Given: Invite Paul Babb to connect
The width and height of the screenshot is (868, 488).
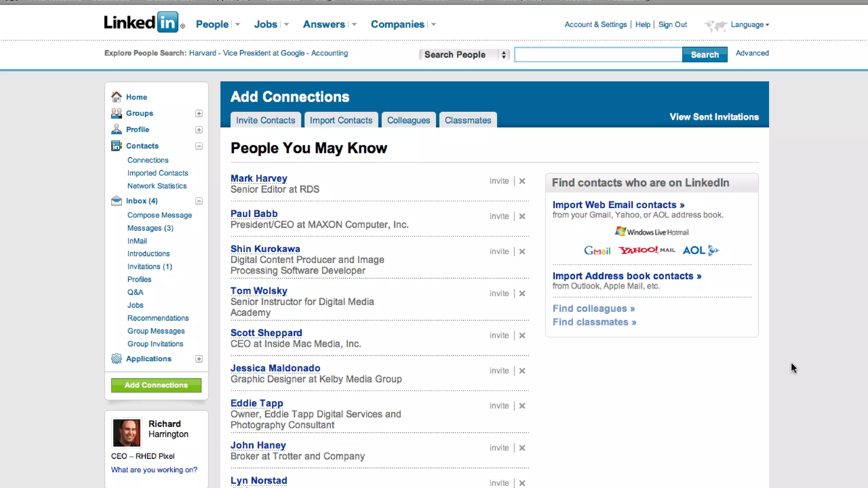Looking at the screenshot, I should (x=499, y=216).
